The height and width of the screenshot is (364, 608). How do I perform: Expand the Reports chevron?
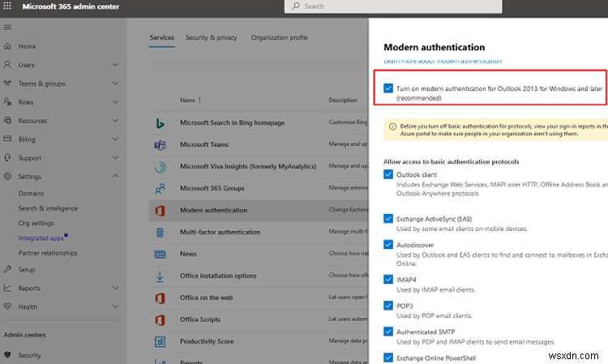[x=115, y=288]
